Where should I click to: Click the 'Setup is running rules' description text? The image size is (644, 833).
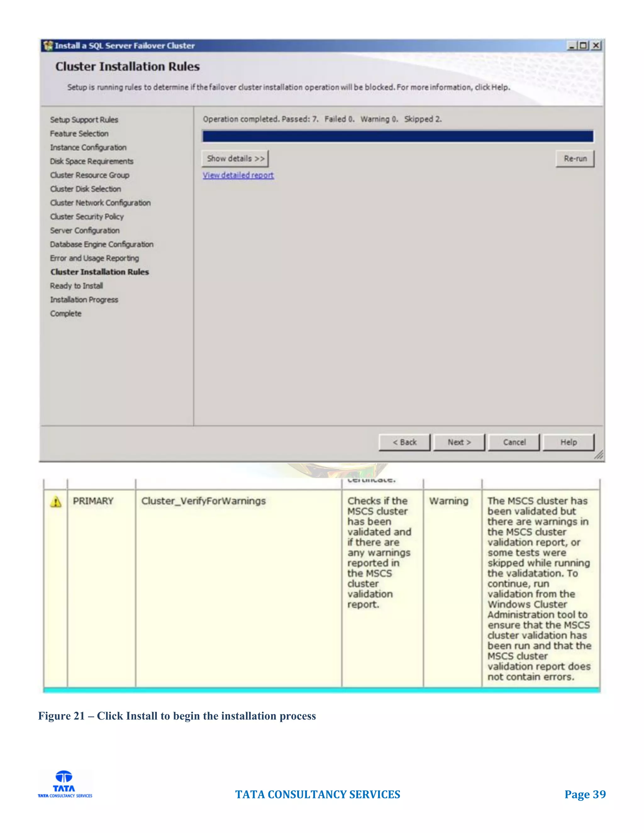click(289, 87)
